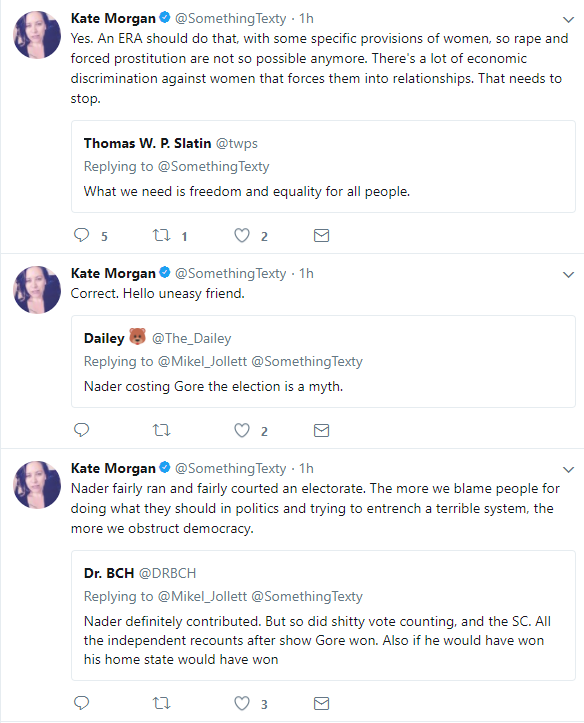
Task: Retweet the ERA tweet with 1 retweet
Action: (162, 236)
